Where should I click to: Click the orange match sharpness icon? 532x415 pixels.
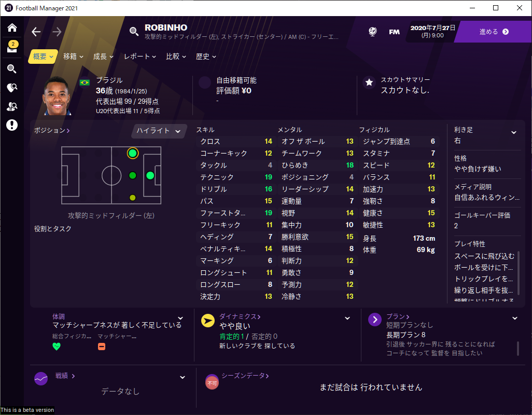(102, 347)
